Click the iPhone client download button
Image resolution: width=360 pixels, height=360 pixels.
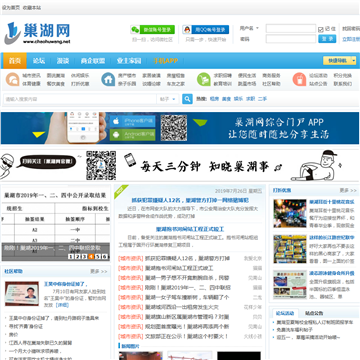click(x=133, y=121)
